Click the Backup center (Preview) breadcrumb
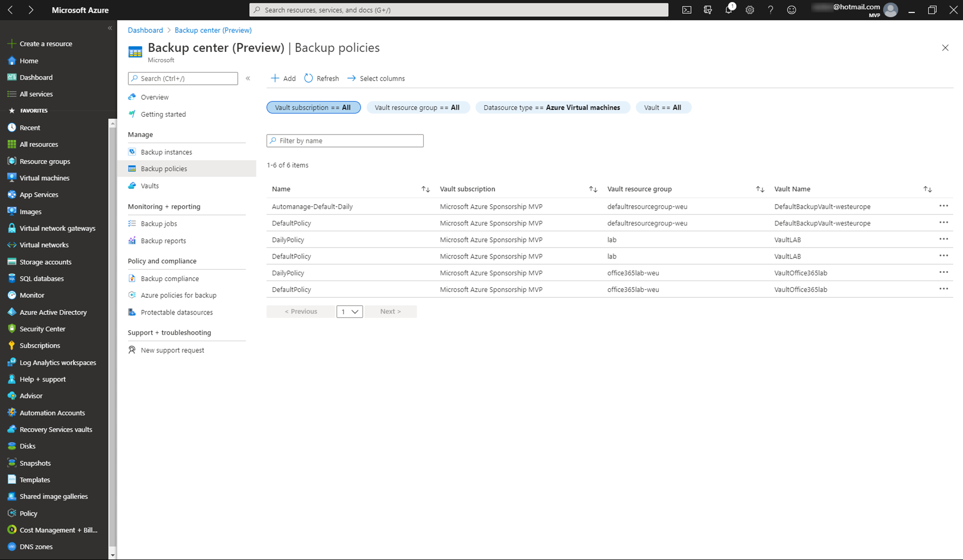 click(x=213, y=30)
